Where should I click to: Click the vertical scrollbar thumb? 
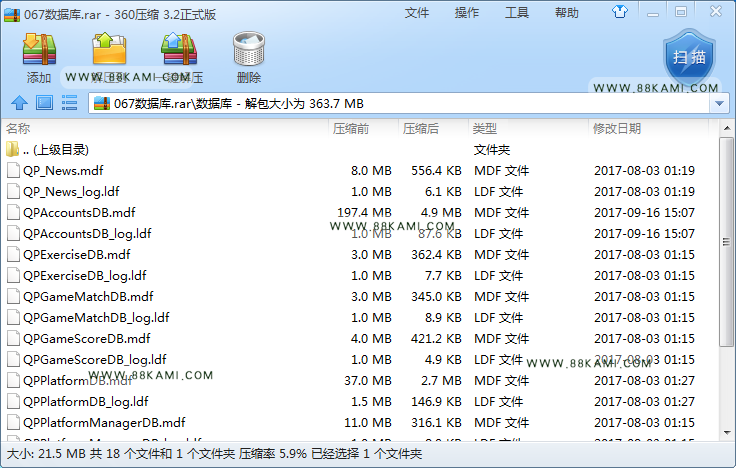click(726, 242)
